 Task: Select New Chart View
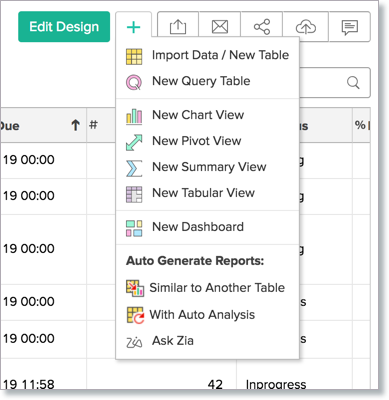pos(207,115)
